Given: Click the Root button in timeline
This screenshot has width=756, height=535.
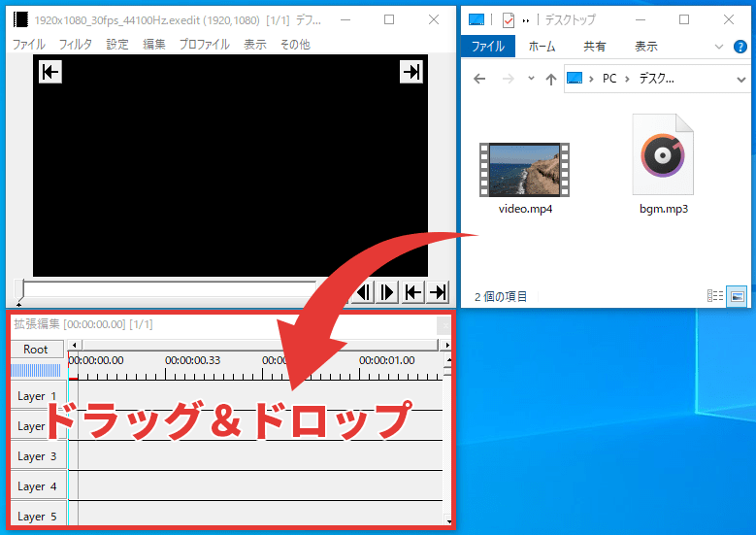Looking at the screenshot, I should pos(37,350).
